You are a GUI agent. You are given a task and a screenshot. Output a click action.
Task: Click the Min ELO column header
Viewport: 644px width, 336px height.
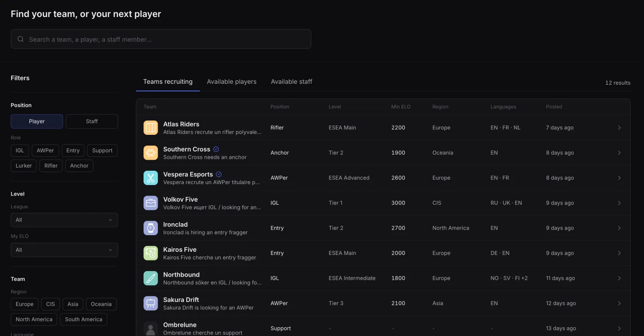(x=401, y=107)
